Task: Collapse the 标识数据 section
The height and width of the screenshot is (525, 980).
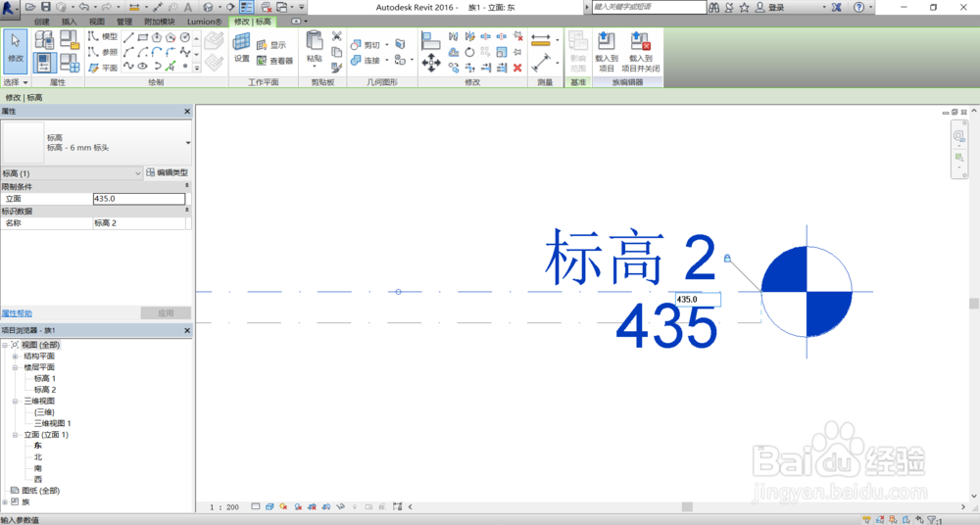Action: [187, 211]
